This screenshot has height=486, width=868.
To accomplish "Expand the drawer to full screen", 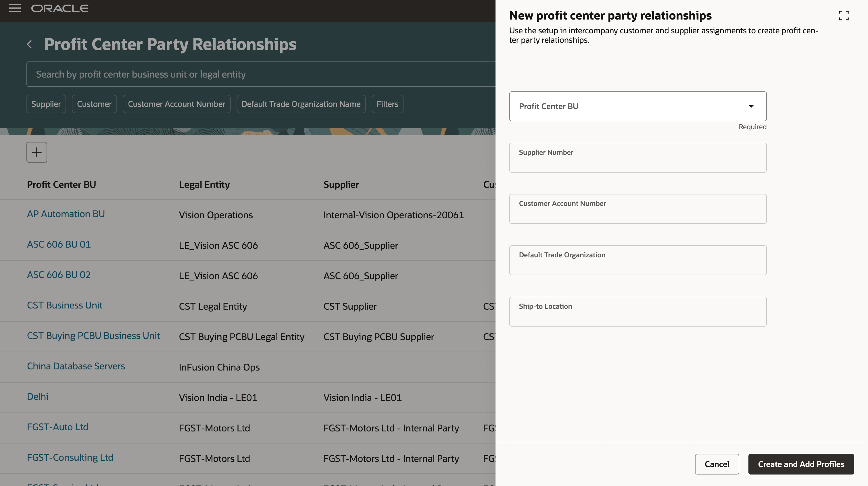I will click(843, 16).
